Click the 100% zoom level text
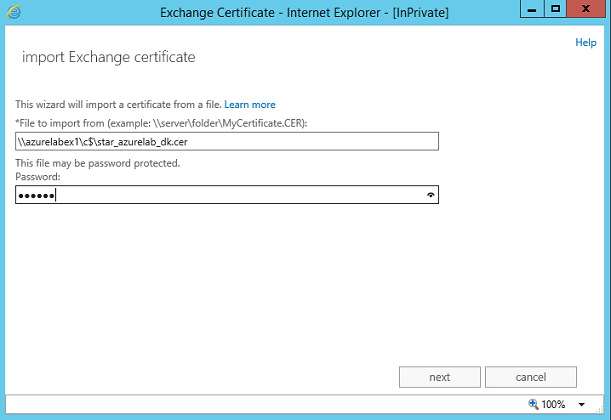Image resolution: width=611 pixels, height=420 pixels. (553, 404)
